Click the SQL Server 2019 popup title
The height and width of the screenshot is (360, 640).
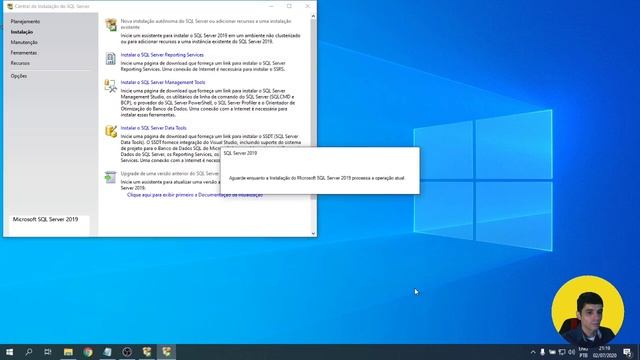point(240,153)
